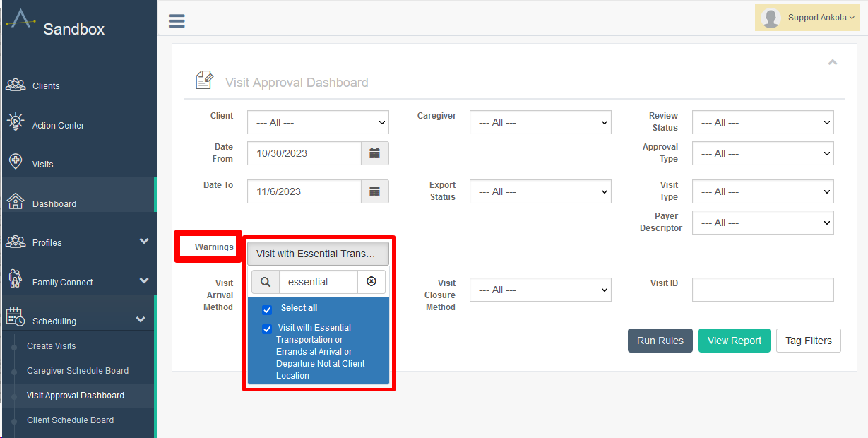868x438 pixels.
Task: Toggle the Warnings multiselect dropdown button
Action: pyautogui.click(x=318, y=254)
